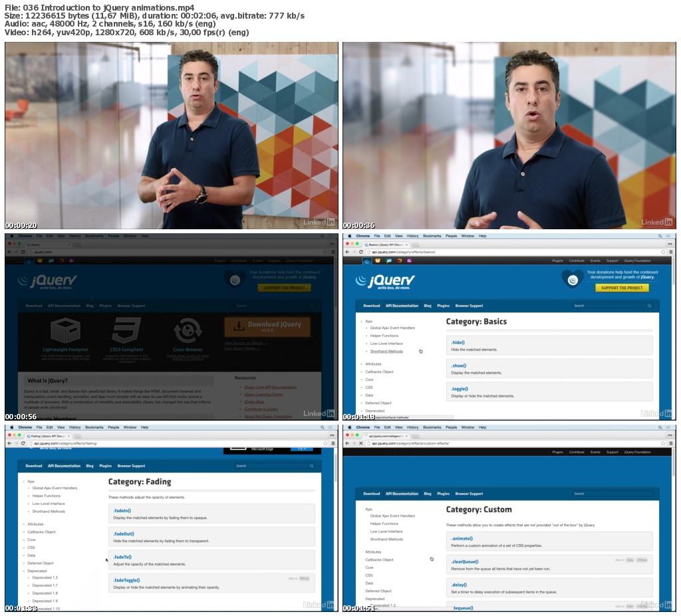Click the bookmark star in the Category: Basics frame
The image size is (681, 616).
[x=663, y=252]
